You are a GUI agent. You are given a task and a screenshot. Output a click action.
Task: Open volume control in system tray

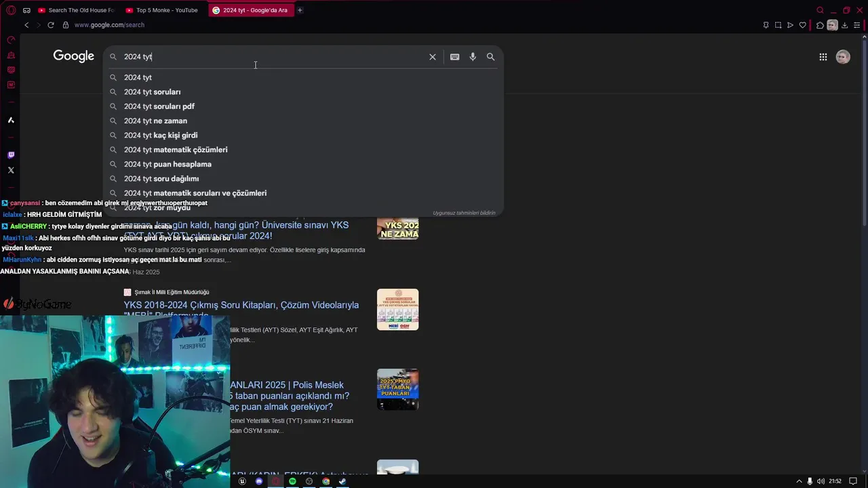pos(821,481)
